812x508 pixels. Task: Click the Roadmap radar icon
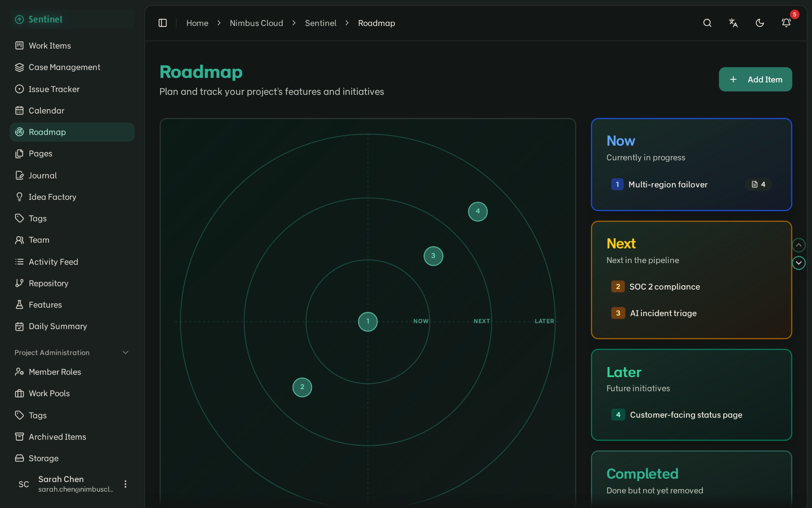click(19, 132)
